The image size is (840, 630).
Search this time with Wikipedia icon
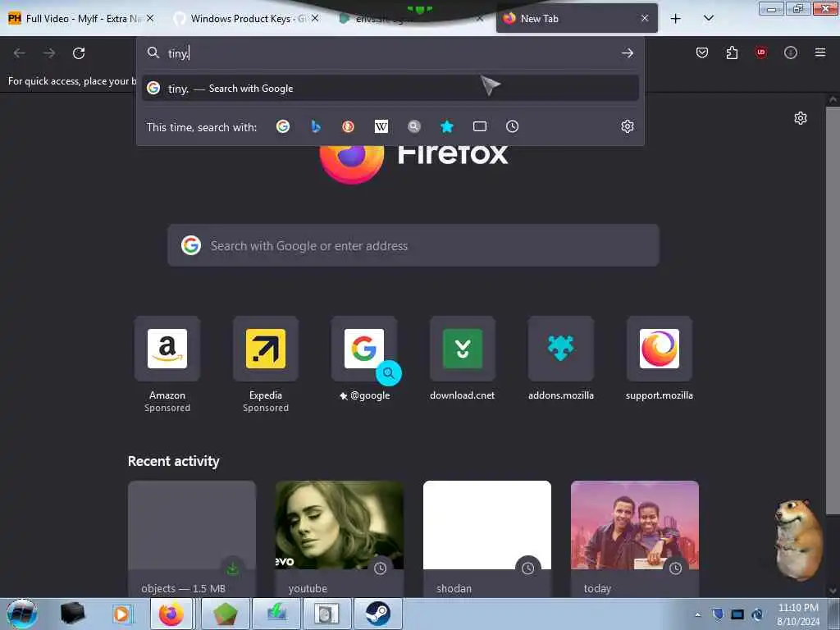(x=381, y=126)
